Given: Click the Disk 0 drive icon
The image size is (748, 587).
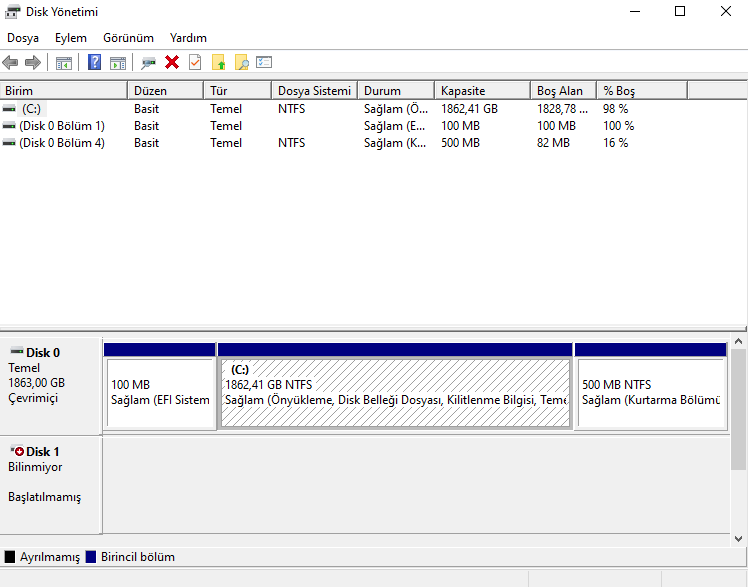Looking at the screenshot, I should point(17,351).
